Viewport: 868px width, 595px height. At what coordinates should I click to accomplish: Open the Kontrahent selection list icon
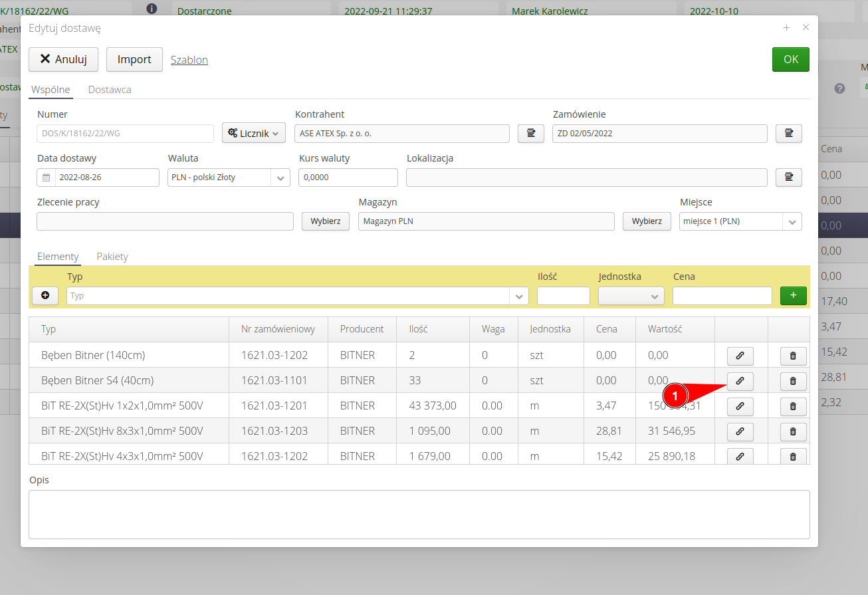(531, 134)
